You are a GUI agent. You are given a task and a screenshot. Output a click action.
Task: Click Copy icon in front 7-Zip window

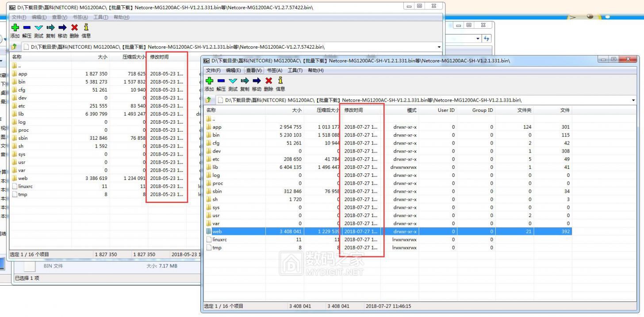tap(245, 80)
